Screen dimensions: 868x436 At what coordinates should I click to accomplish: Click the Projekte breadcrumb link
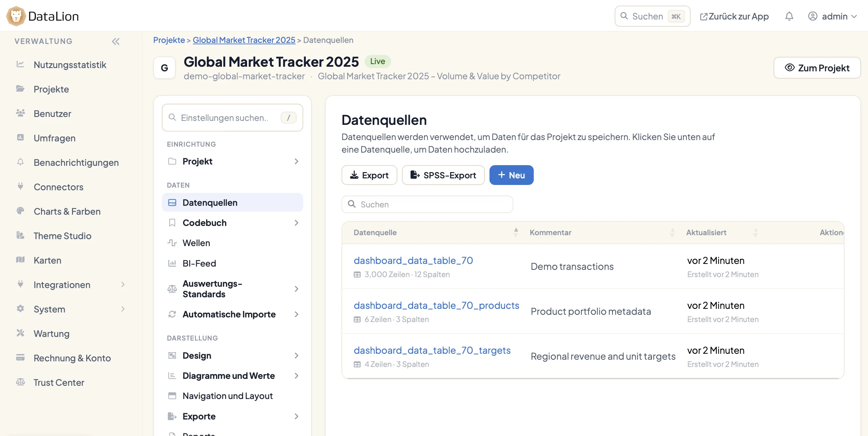[x=169, y=40]
